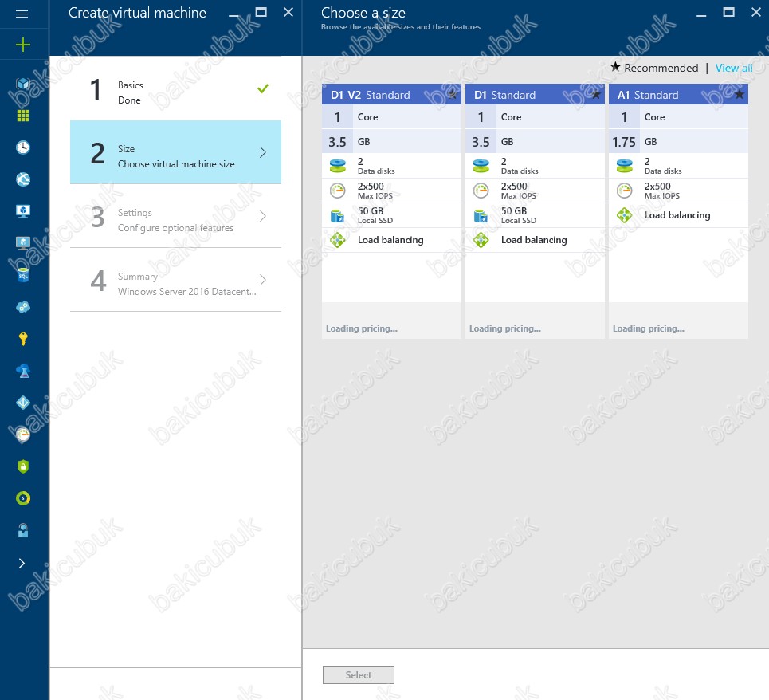This screenshot has height=700, width=769.
Task: Open Cloud services gears icon in sidebar
Action: pos(22,307)
